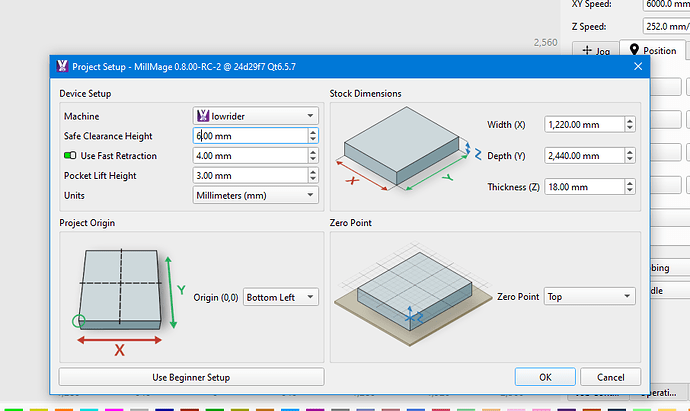Decrease stock Width (X) with down arrow
The image size is (690, 411).
[x=630, y=128]
